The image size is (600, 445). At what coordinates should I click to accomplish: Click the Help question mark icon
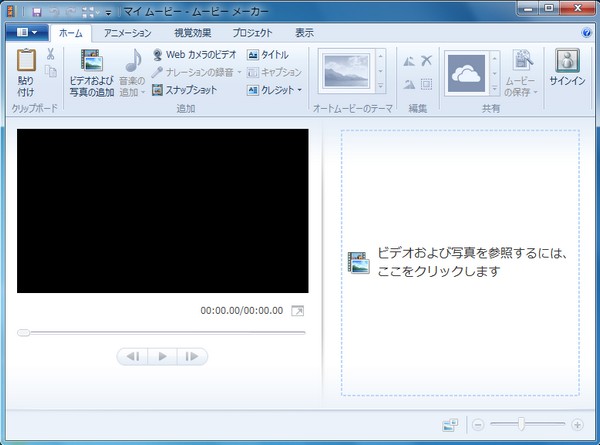(586, 33)
